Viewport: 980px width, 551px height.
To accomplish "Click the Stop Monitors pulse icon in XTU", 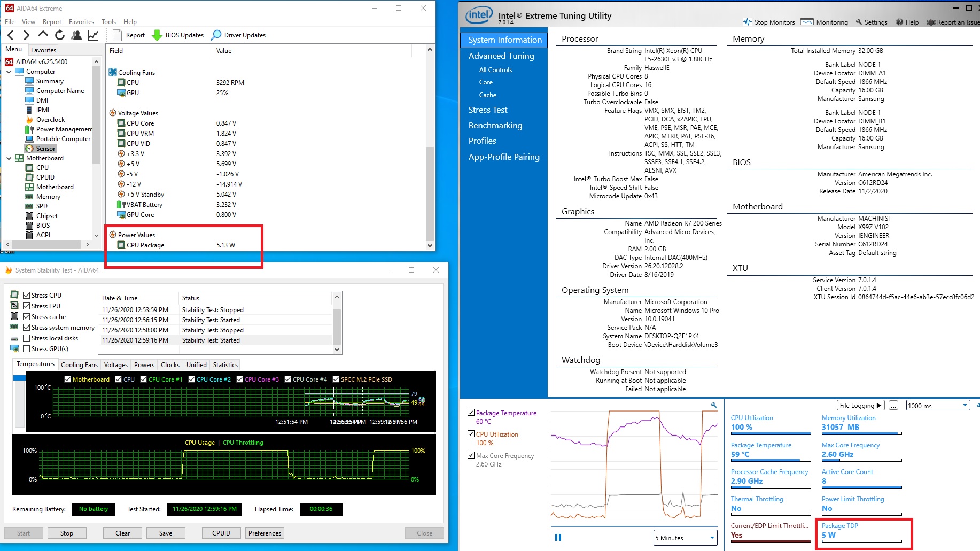I will point(747,22).
